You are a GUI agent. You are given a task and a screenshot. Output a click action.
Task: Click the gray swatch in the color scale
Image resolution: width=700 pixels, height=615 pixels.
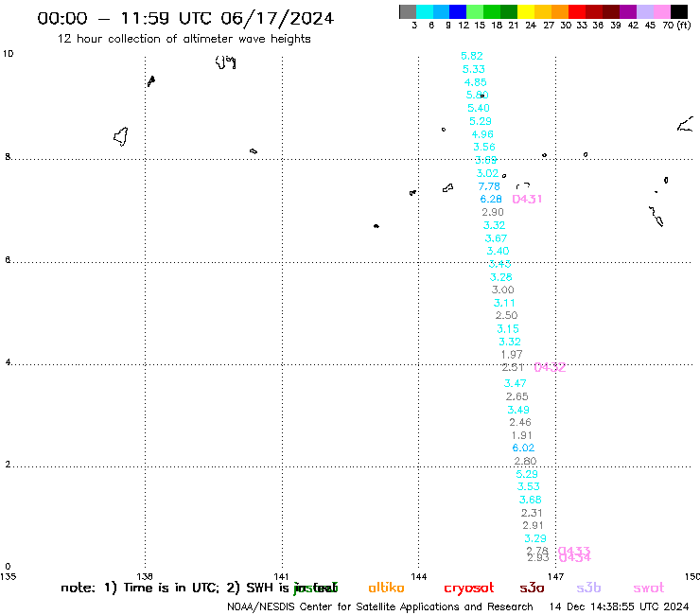pyautogui.click(x=408, y=11)
